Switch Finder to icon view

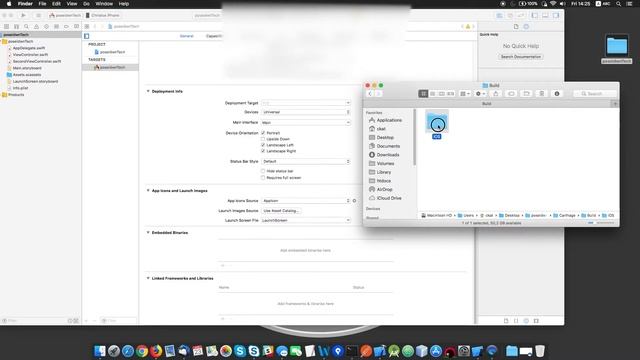[423, 93]
